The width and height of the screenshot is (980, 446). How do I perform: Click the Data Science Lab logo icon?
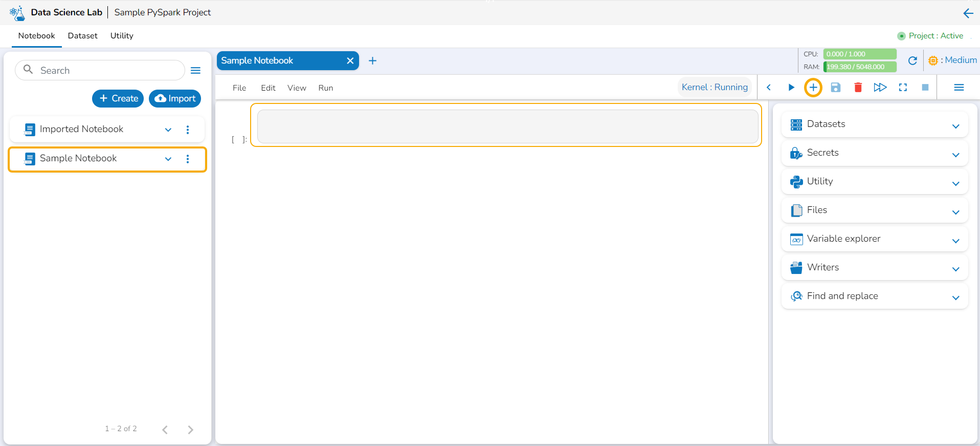point(17,13)
